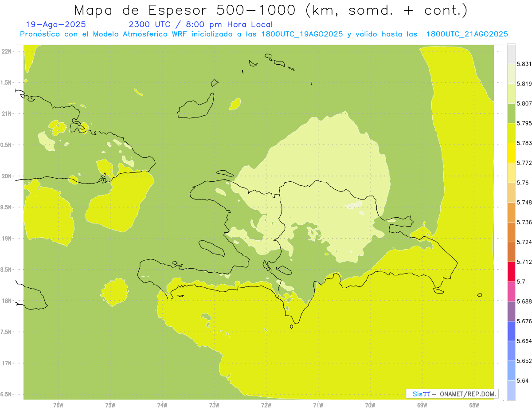Click the 72W longitude axis label
The width and height of the screenshot is (532, 411).
tap(266, 405)
